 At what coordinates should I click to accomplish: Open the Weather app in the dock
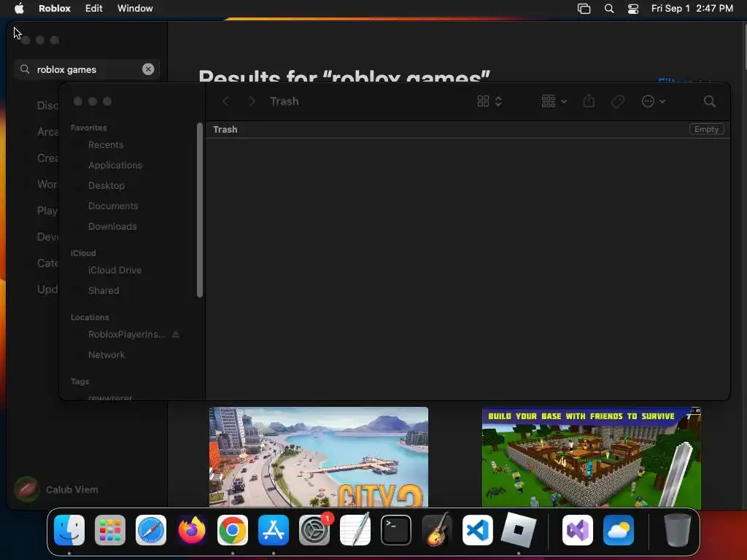pyautogui.click(x=619, y=530)
